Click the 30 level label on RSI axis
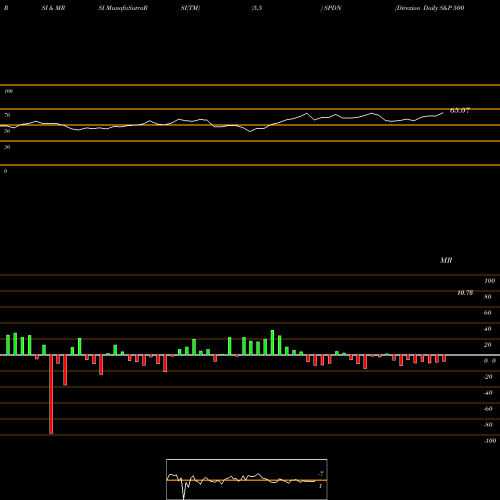This screenshot has width=500, height=500. click(7, 147)
